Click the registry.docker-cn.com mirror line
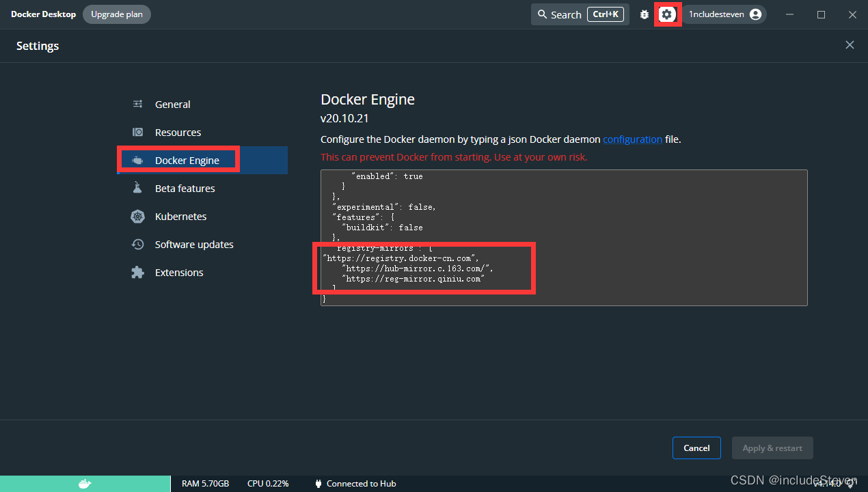Viewport: 868px width, 492px height. (401, 258)
